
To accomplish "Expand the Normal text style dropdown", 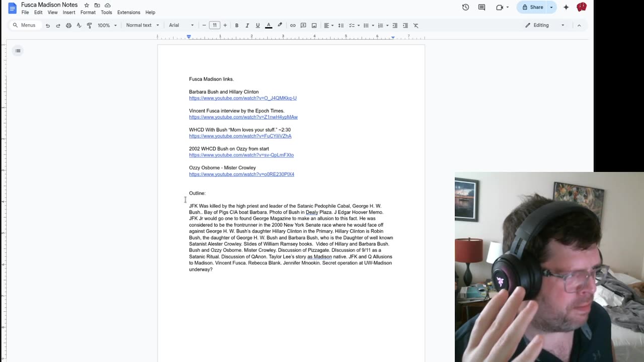I will click(142, 25).
